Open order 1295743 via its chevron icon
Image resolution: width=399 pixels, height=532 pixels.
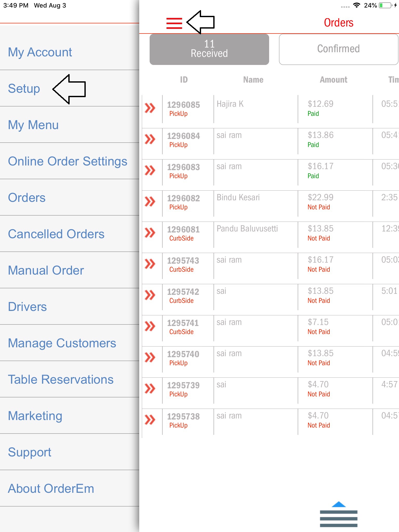[150, 264]
